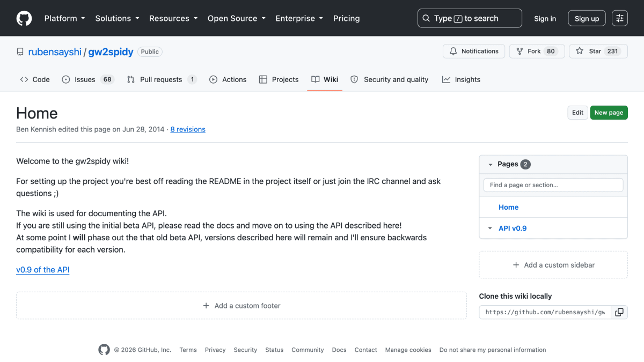Switch to the Issues tab

pyautogui.click(x=88, y=79)
